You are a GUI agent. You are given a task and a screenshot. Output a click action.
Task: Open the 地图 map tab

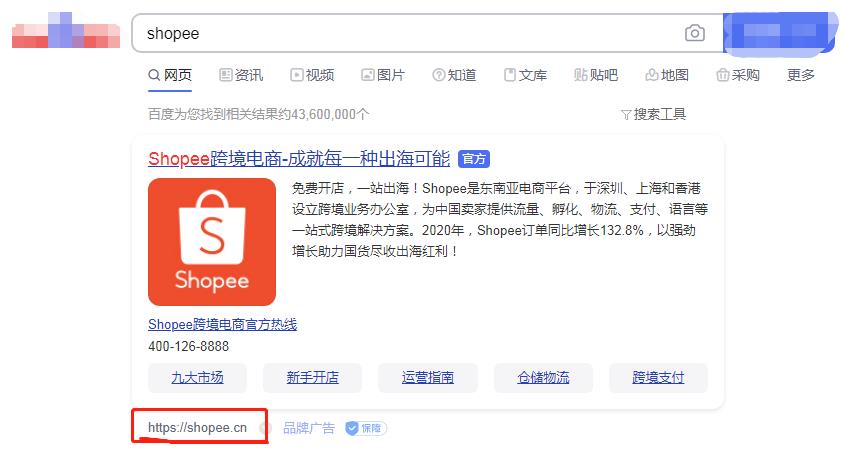point(667,75)
